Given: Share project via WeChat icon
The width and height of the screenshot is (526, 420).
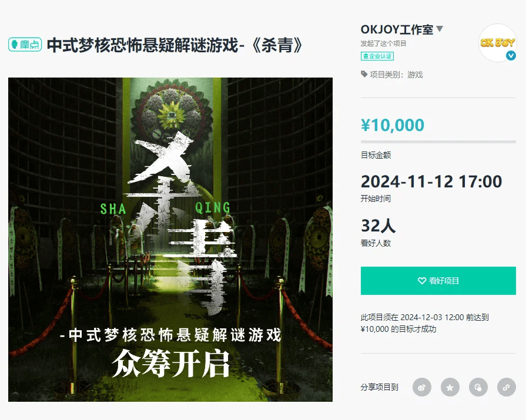Looking at the screenshot, I should coord(478,387).
